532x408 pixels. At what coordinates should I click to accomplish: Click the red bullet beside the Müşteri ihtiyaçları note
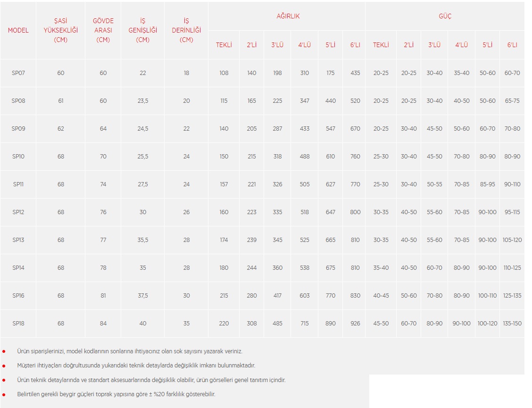4,366
